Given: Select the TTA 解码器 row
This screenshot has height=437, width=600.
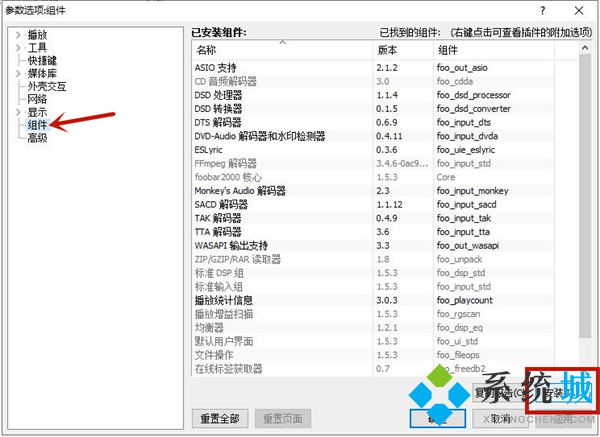Looking at the screenshot, I should pyautogui.click(x=373, y=232).
